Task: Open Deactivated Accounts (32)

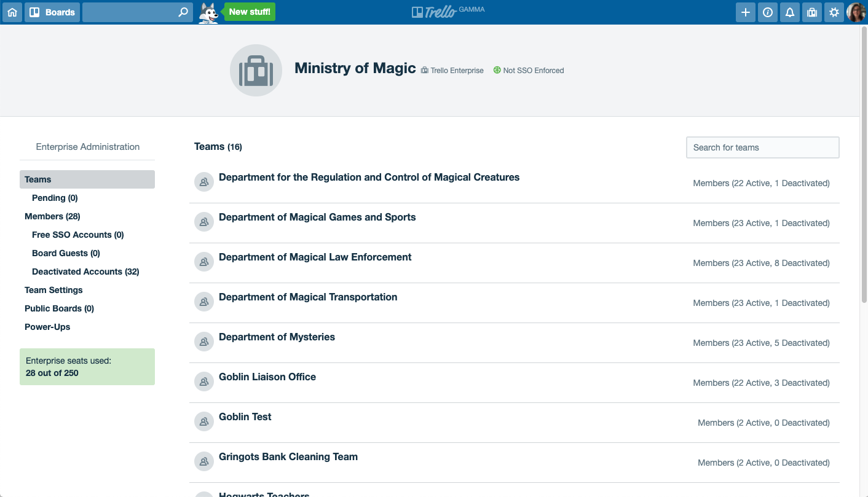Action: point(85,271)
